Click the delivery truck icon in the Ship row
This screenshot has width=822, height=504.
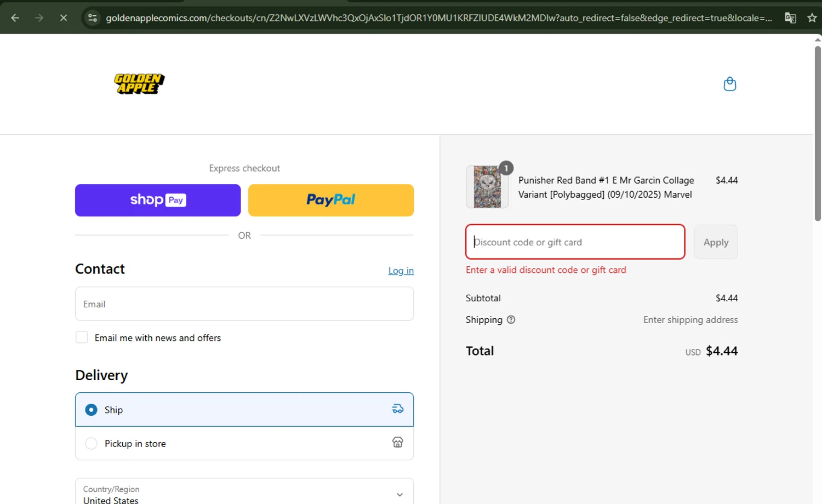pyautogui.click(x=398, y=409)
